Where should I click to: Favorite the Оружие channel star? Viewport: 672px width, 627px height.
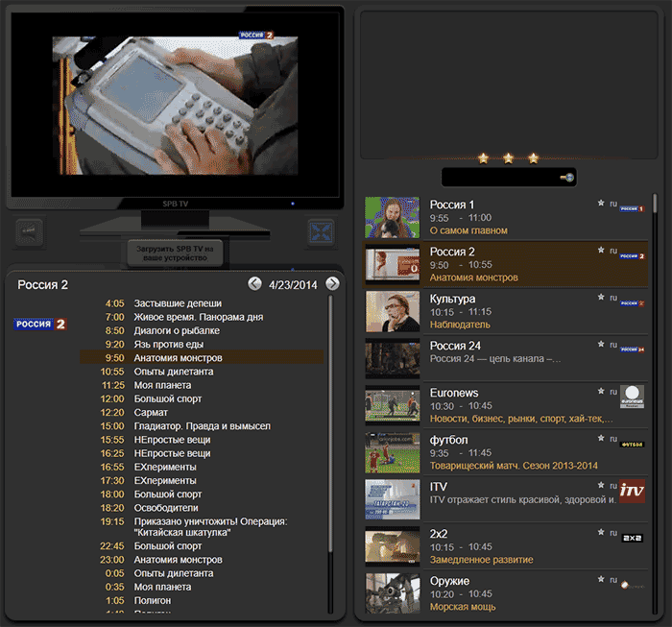click(x=601, y=579)
